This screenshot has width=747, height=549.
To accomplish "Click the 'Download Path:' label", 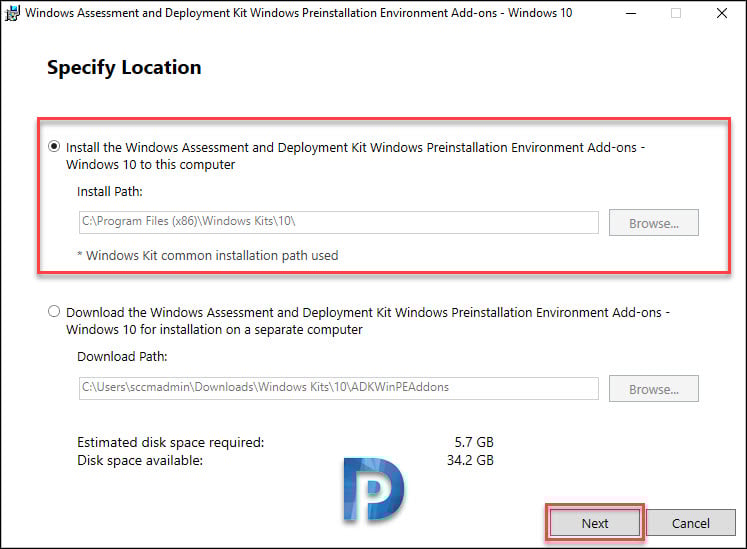I will click(122, 356).
